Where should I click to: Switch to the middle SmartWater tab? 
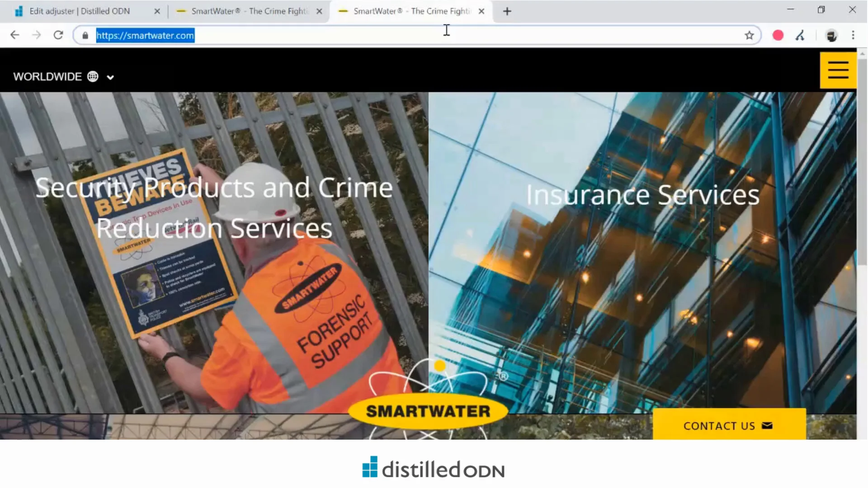tap(249, 11)
